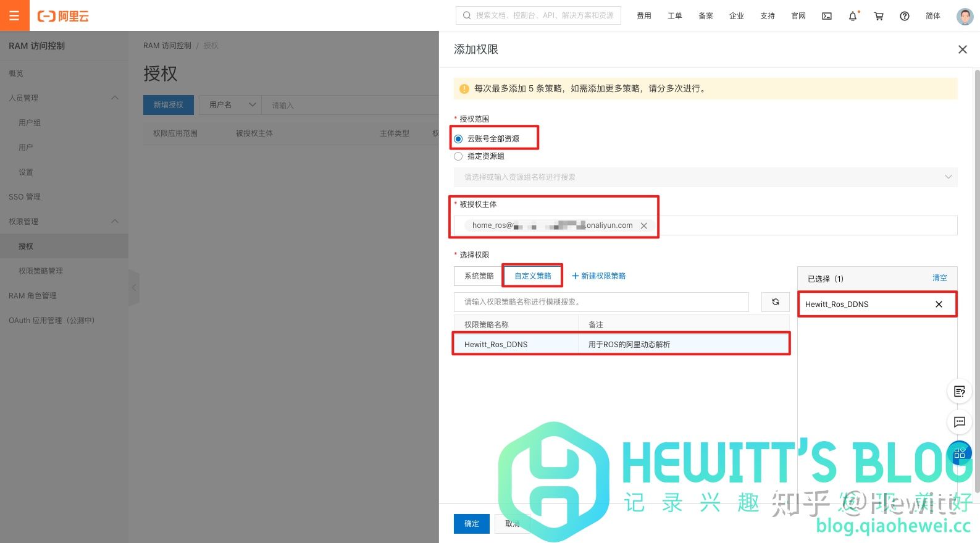
Task: Click the Aliyun logo
Action: click(63, 16)
